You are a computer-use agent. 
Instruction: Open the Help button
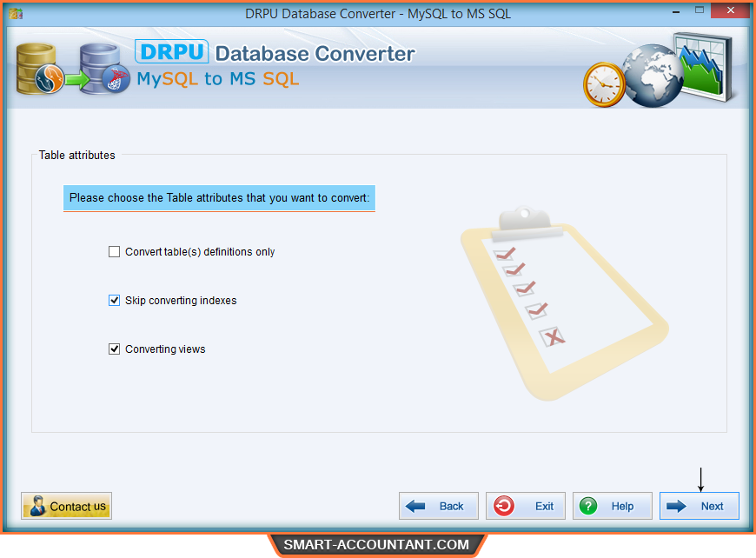[613, 506]
